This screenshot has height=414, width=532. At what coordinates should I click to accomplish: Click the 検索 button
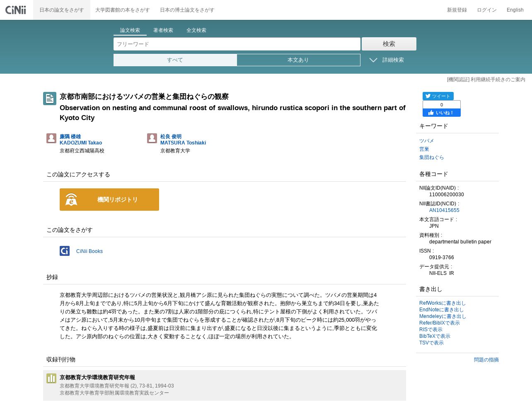point(389,44)
